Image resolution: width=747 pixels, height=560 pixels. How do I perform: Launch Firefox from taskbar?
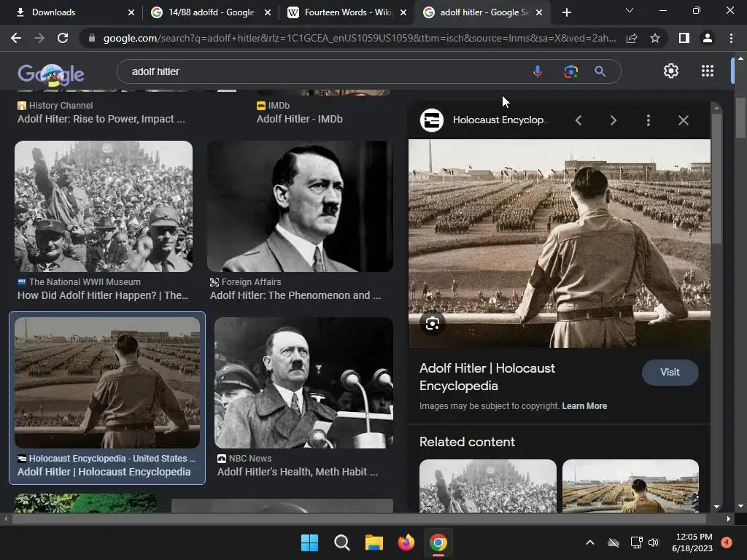(406, 542)
